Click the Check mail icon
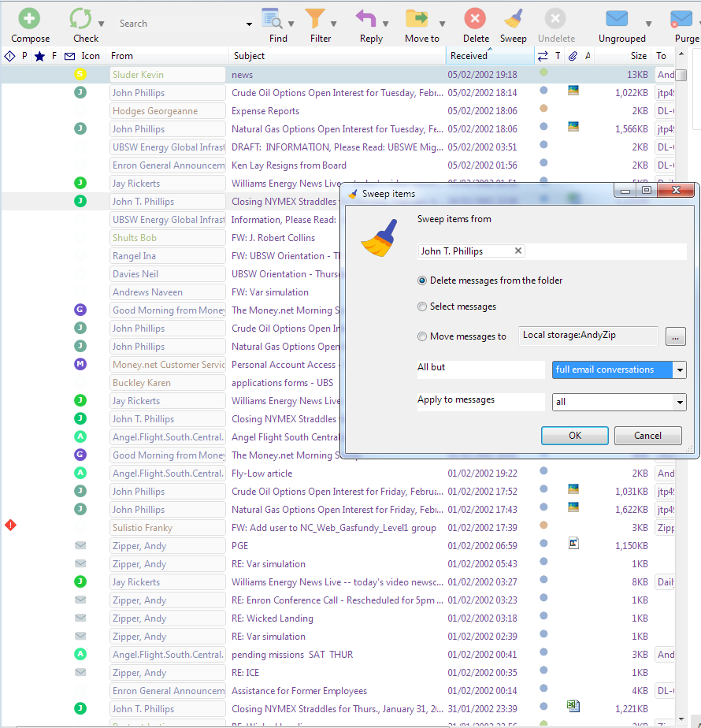This screenshot has width=701, height=728. [x=80, y=20]
